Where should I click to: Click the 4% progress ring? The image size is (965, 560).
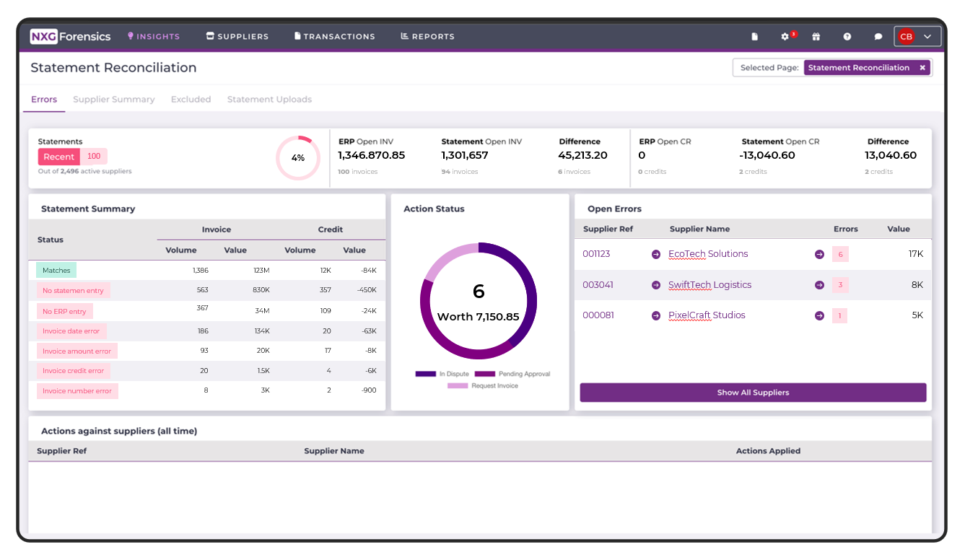(298, 157)
